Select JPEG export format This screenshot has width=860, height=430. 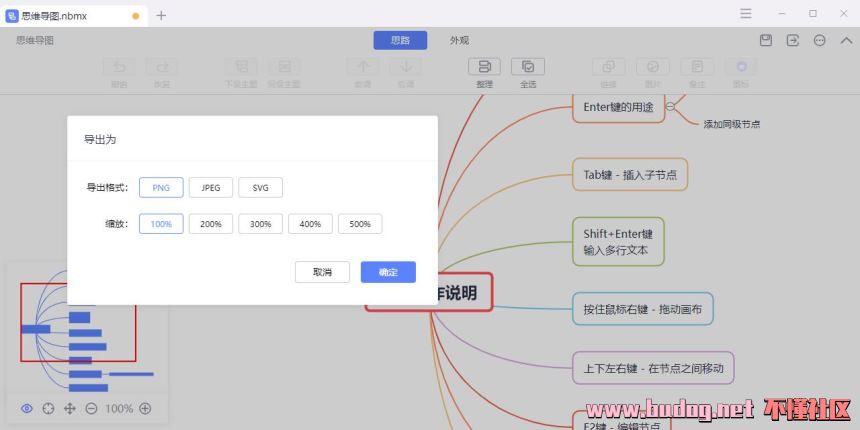pos(211,188)
